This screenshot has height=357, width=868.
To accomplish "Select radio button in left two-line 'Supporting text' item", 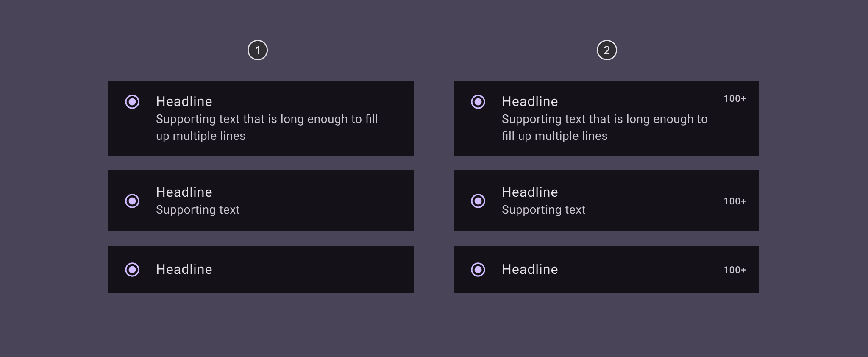I will click(x=132, y=201).
